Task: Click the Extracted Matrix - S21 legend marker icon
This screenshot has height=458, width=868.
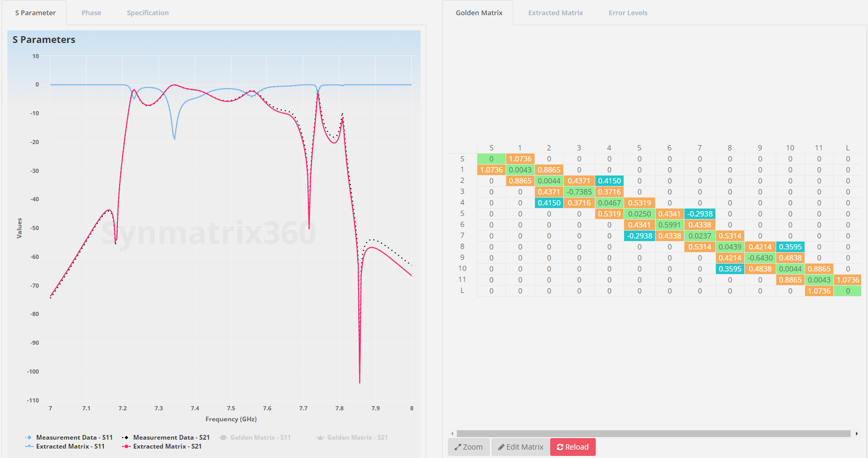Action: 126,446
